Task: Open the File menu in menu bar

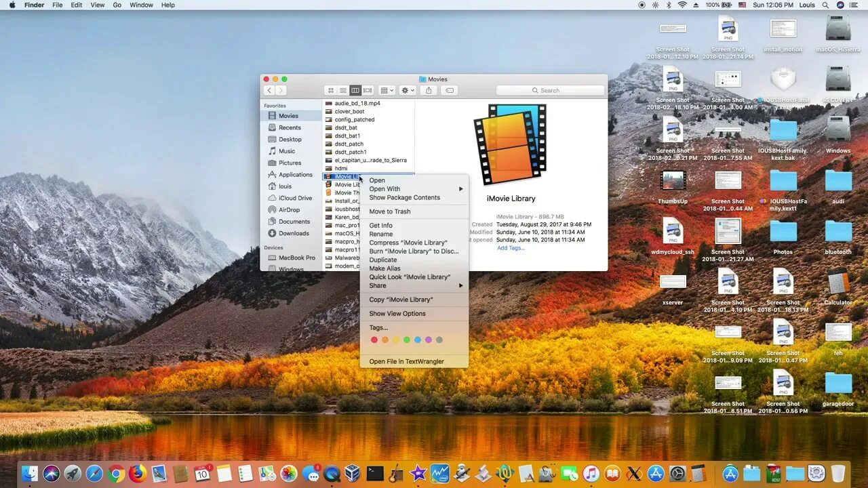Action: point(58,5)
